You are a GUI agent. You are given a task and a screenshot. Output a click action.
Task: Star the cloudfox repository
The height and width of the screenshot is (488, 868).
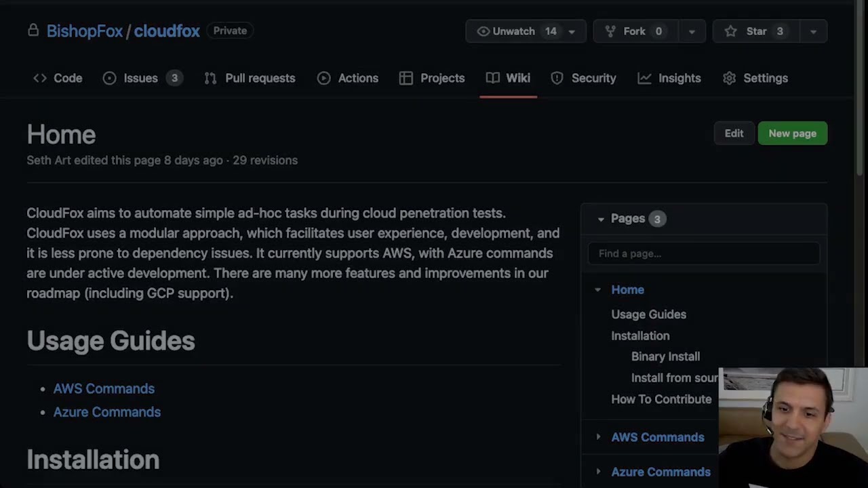pos(748,31)
